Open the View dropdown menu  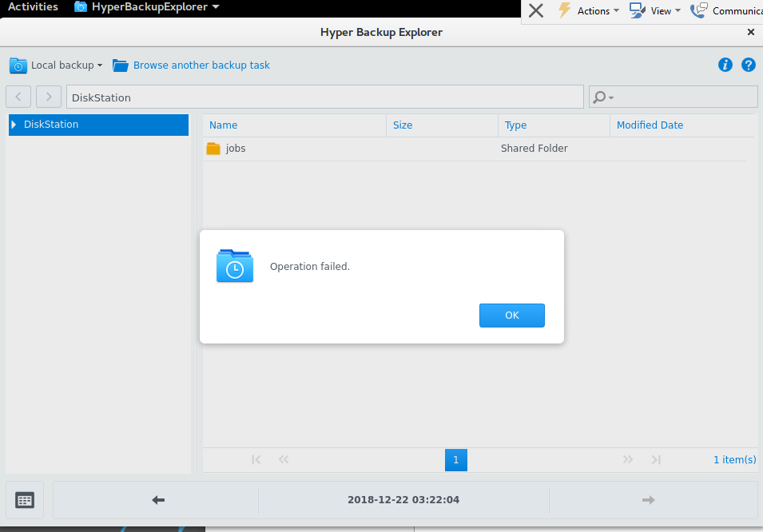point(666,10)
